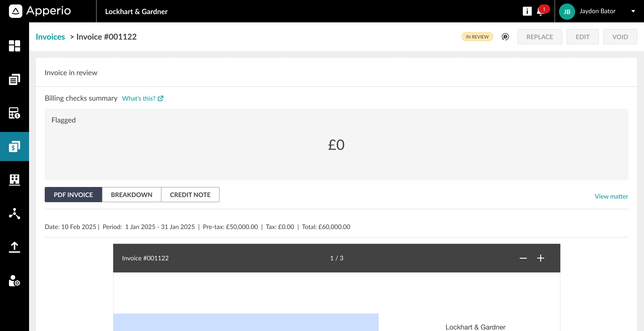This screenshot has height=331, width=644.
Task: Open the building icon in sidebar
Action: click(15, 180)
